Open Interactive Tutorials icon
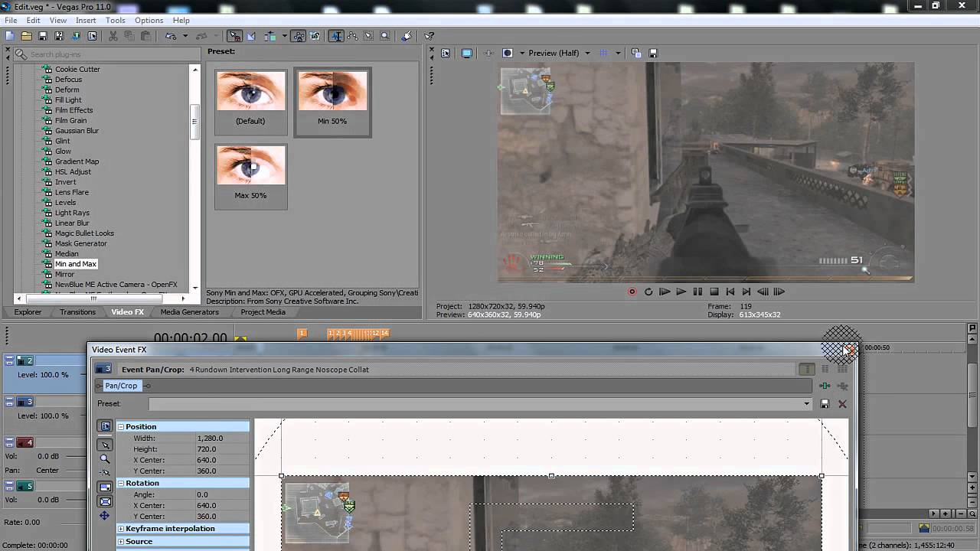Image resolution: width=980 pixels, height=551 pixels. (407, 36)
